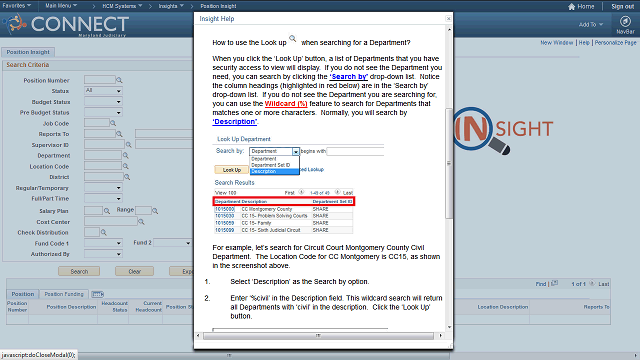Open the Fund Code 1 dropdown

(x=103, y=243)
